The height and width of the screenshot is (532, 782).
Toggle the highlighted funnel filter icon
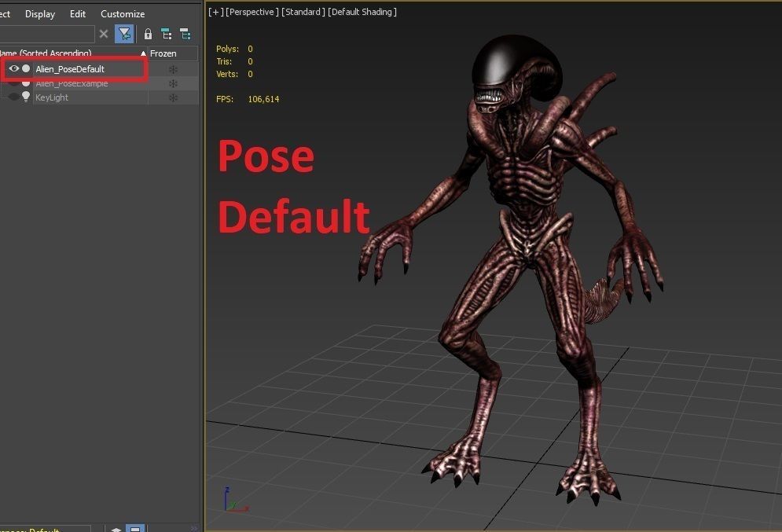124,34
